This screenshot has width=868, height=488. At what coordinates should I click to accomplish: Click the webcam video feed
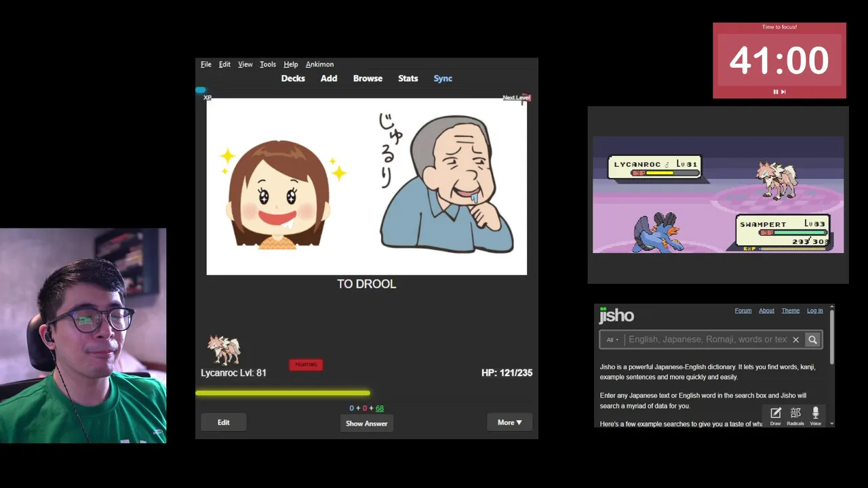coord(83,335)
